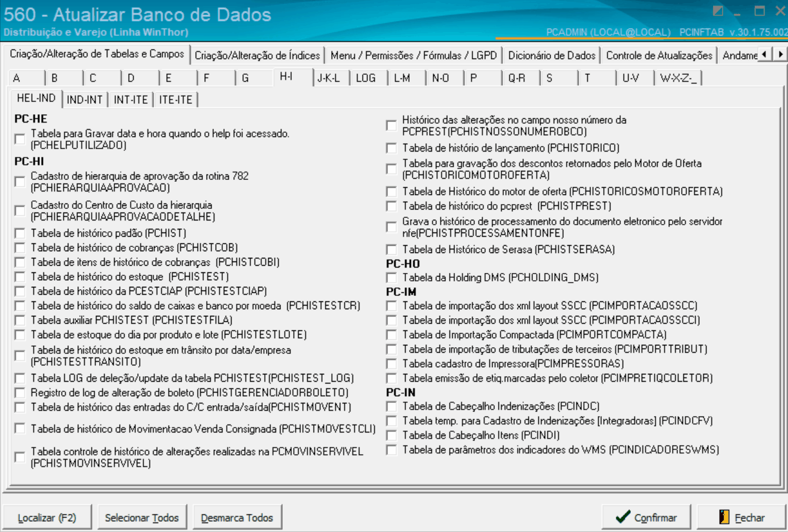Image resolution: width=788 pixels, height=532 pixels.
Task: Select letter tab D
Action: pyautogui.click(x=140, y=78)
